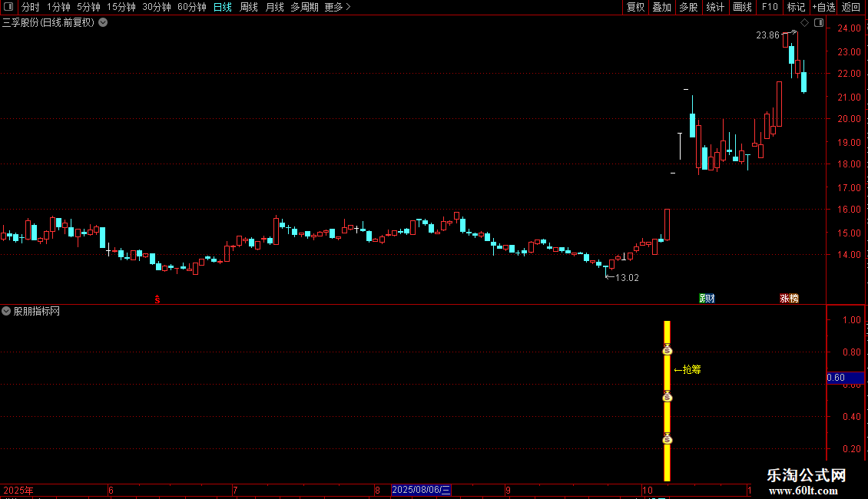Select the 日线 daily chart tab

[223, 7]
